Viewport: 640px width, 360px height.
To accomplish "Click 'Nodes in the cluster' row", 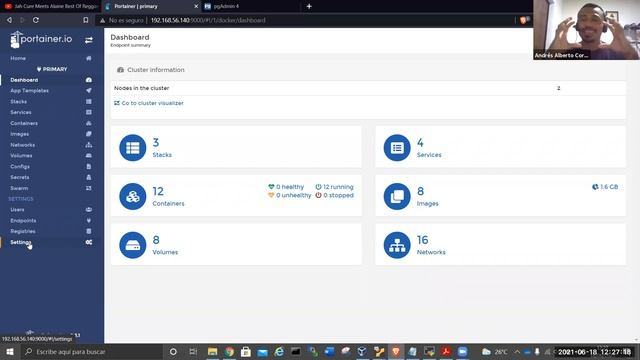I will click(x=368, y=88).
